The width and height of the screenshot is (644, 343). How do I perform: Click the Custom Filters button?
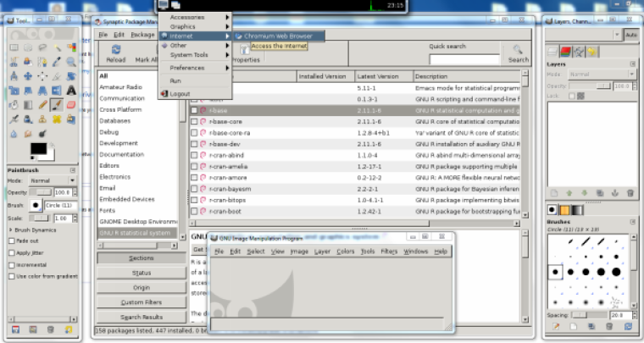(142, 302)
